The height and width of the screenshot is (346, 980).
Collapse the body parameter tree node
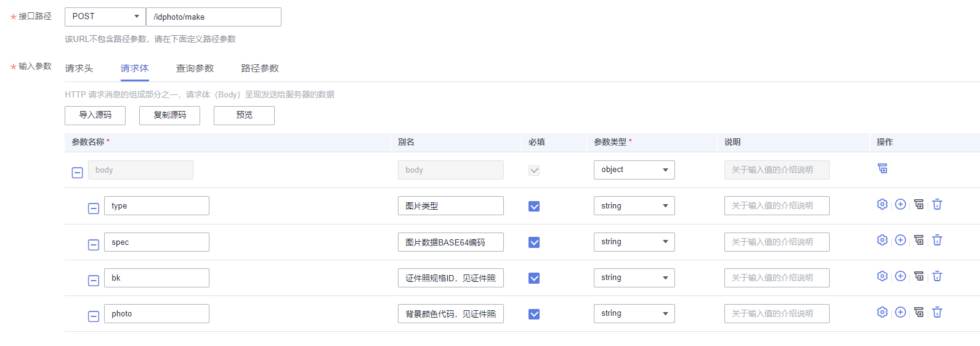click(78, 173)
